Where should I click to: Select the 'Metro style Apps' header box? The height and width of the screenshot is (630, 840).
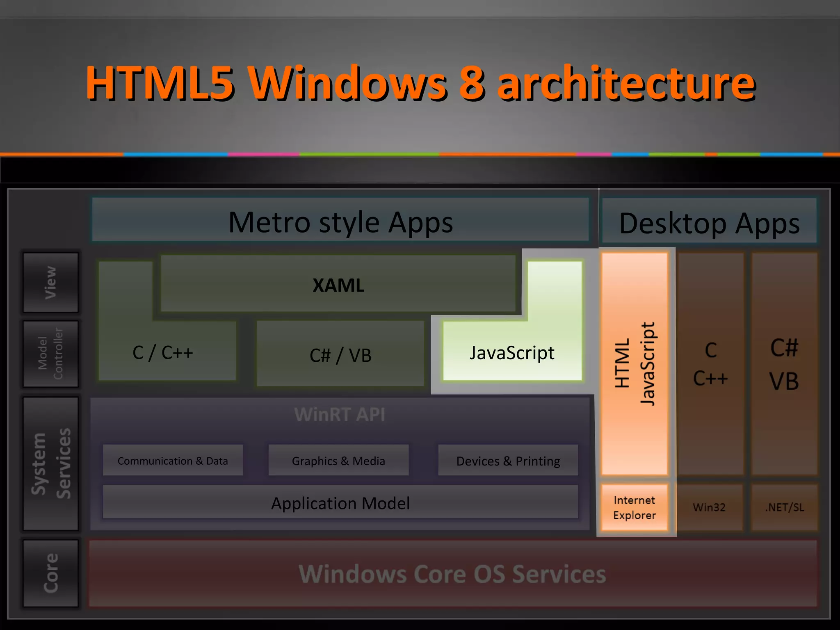pos(340,219)
